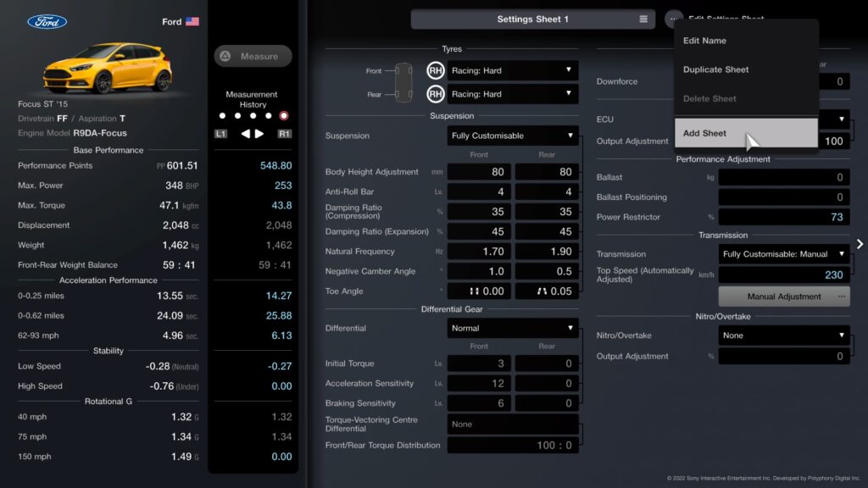Click front Acceleration Sensitivity value 12

[x=480, y=384]
